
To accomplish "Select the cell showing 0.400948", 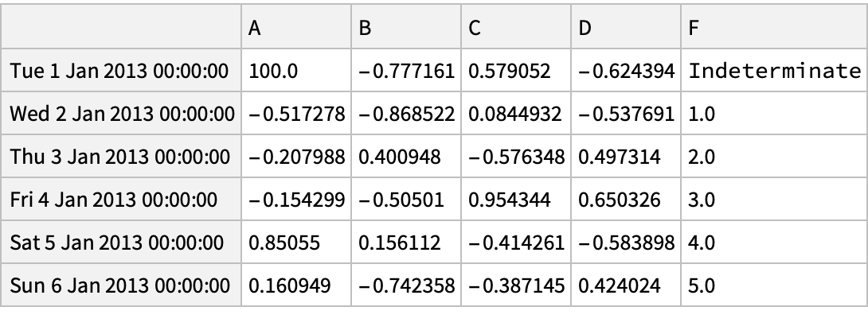I will pos(406,157).
